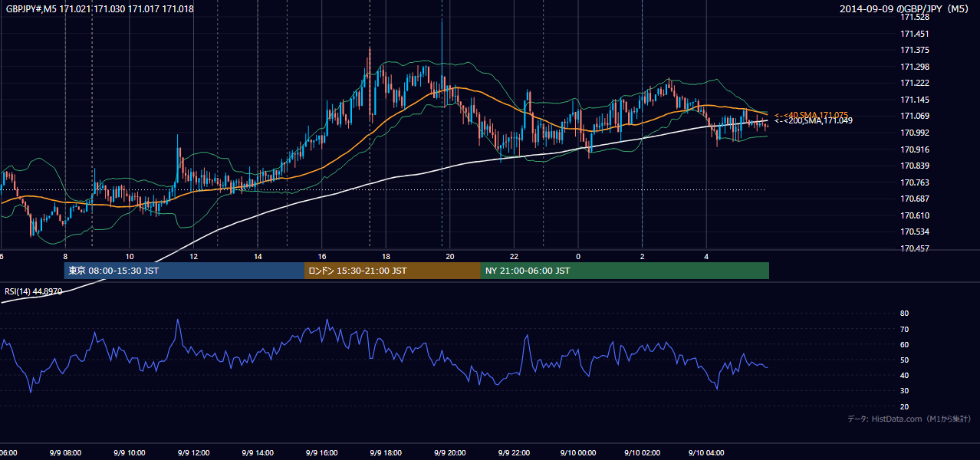Click the 40 SMA 171.075 line label

coord(811,115)
